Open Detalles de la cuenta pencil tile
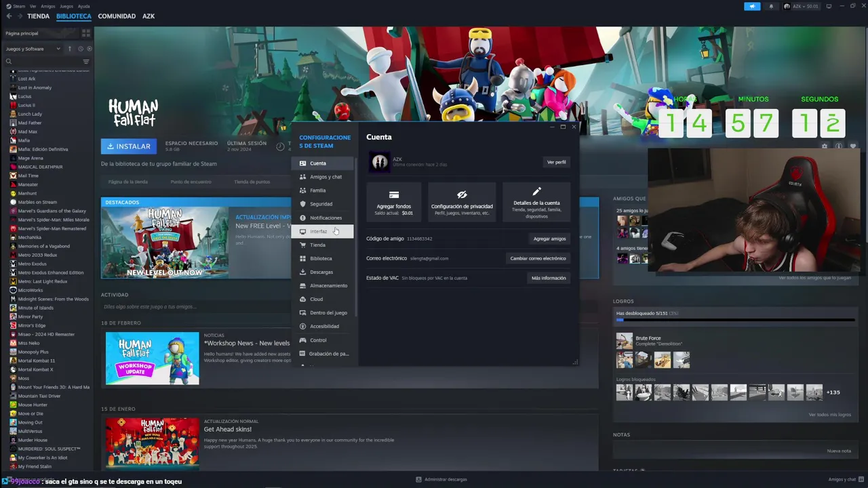This screenshot has height=488, width=868. (536, 201)
